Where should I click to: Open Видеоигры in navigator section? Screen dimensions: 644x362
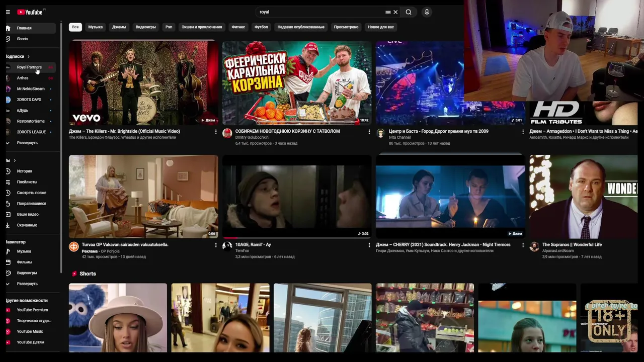point(30,273)
